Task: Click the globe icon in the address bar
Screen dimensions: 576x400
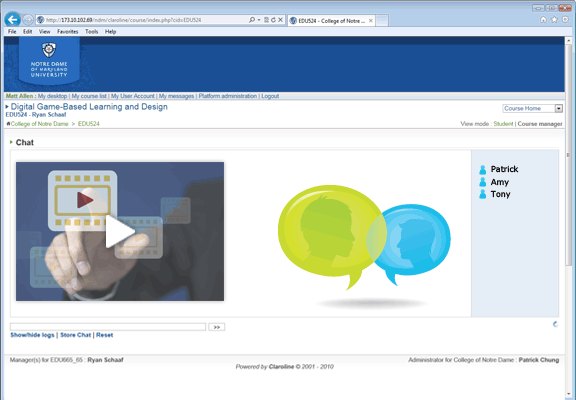Action: (41, 20)
